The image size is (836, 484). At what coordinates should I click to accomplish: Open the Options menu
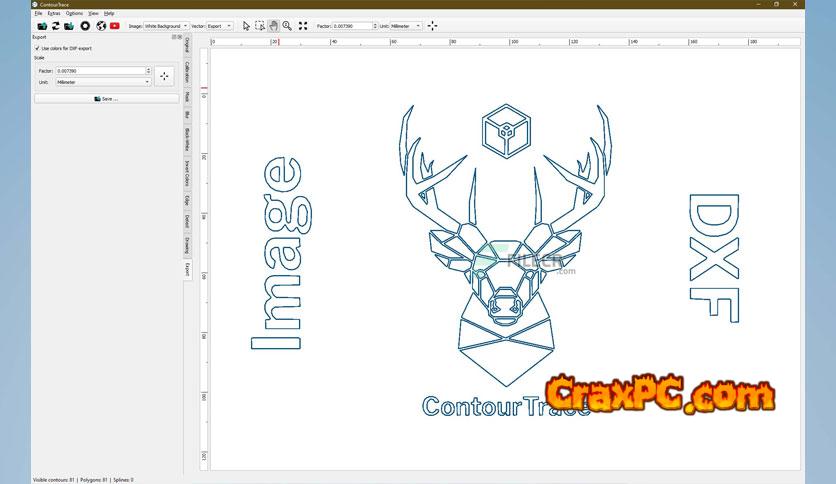tap(74, 13)
